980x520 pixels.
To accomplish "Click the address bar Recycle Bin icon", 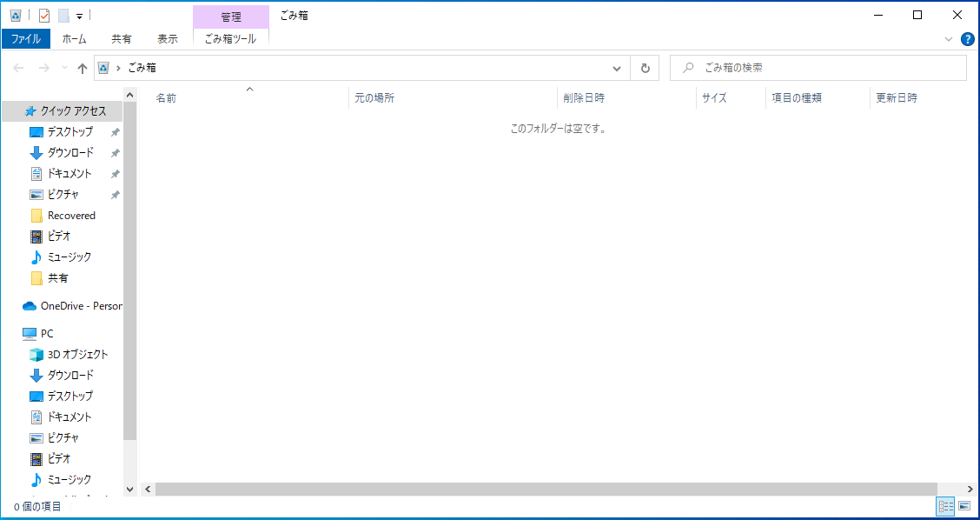I will click(104, 68).
